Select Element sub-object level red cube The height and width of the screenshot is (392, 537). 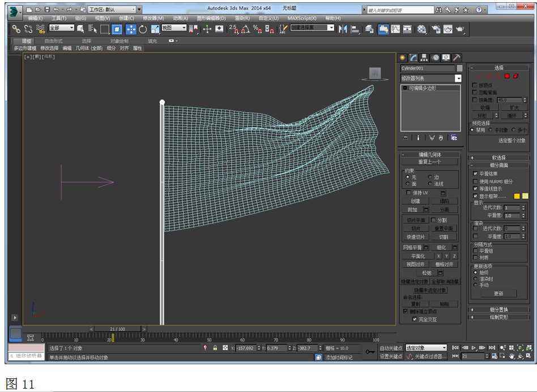coord(516,76)
